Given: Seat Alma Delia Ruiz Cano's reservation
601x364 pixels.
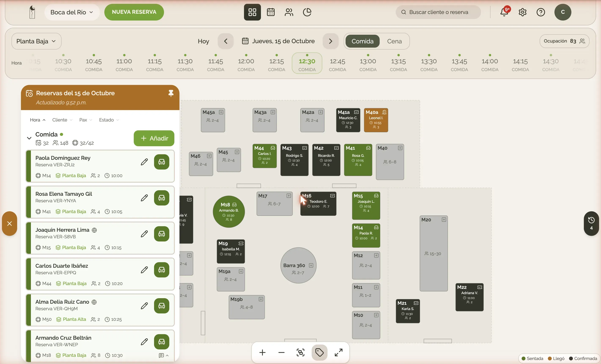Looking at the screenshot, I should (161, 306).
